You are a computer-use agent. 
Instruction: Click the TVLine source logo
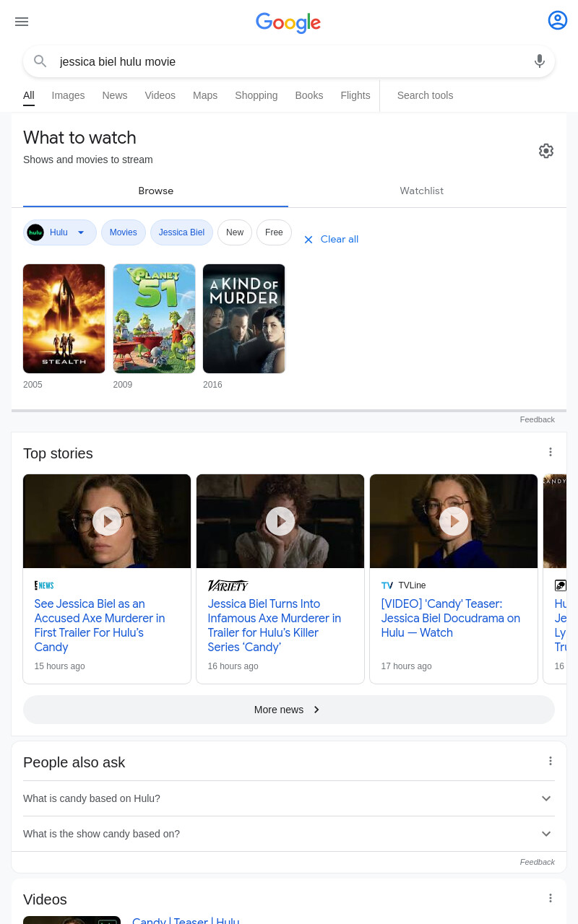(x=387, y=585)
